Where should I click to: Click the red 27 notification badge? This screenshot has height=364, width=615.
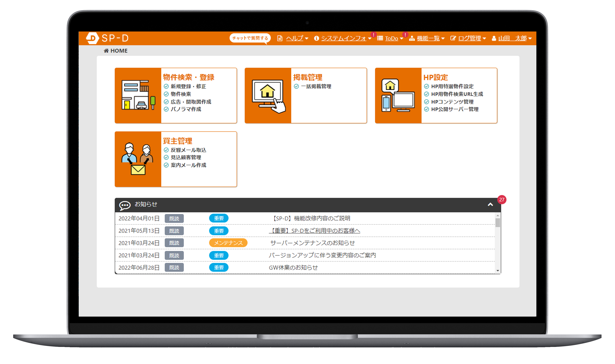[502, 200]
